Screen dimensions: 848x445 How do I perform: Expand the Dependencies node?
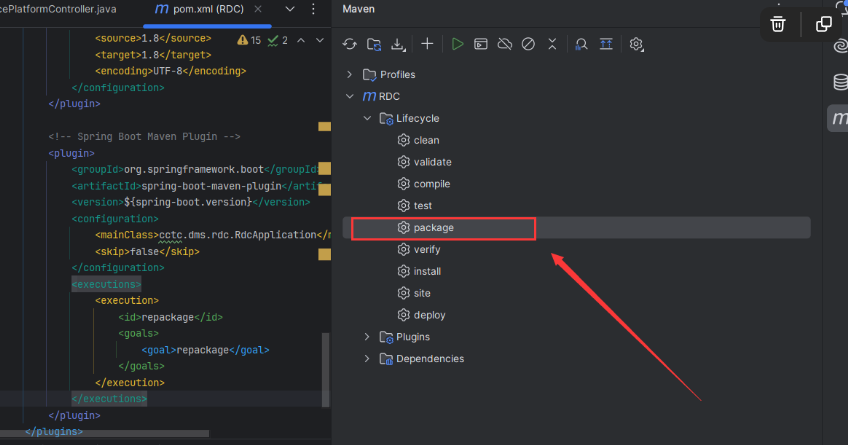coord(367,358)
